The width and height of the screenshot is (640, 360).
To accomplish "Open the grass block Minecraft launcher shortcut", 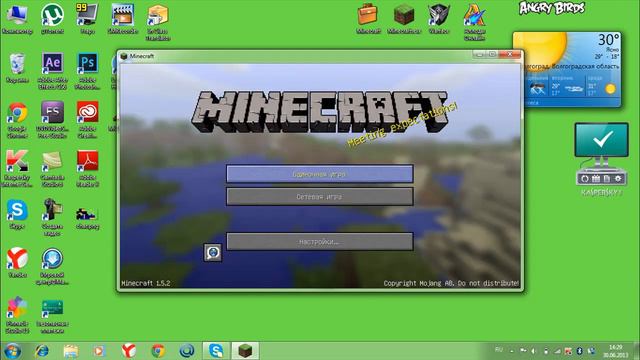I will tap(404, 18).
